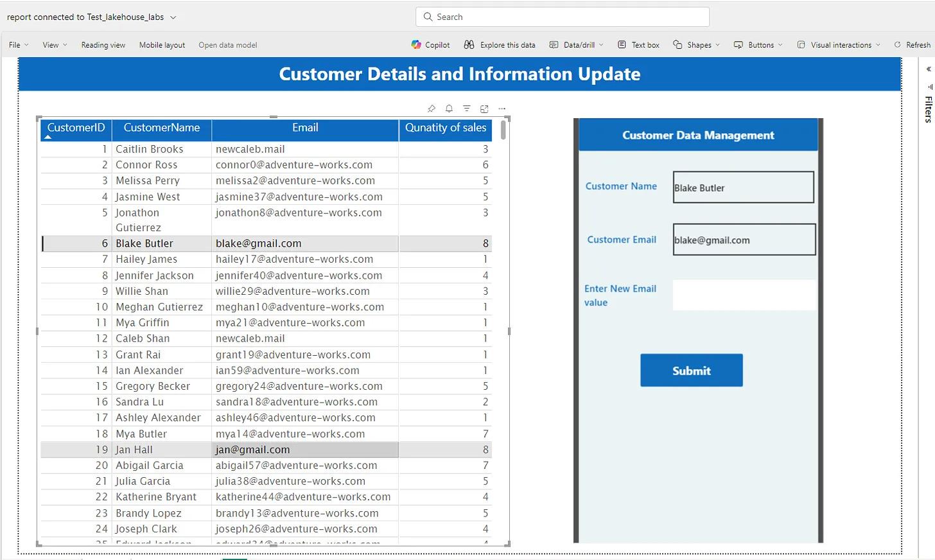Set alert with bell icon on table

[449, 109]
